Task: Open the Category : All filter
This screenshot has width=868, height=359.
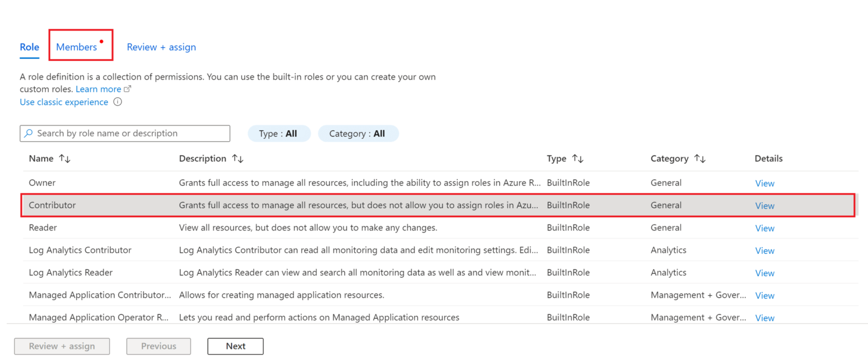Action: pyautogui.click(x=358, y=133)
